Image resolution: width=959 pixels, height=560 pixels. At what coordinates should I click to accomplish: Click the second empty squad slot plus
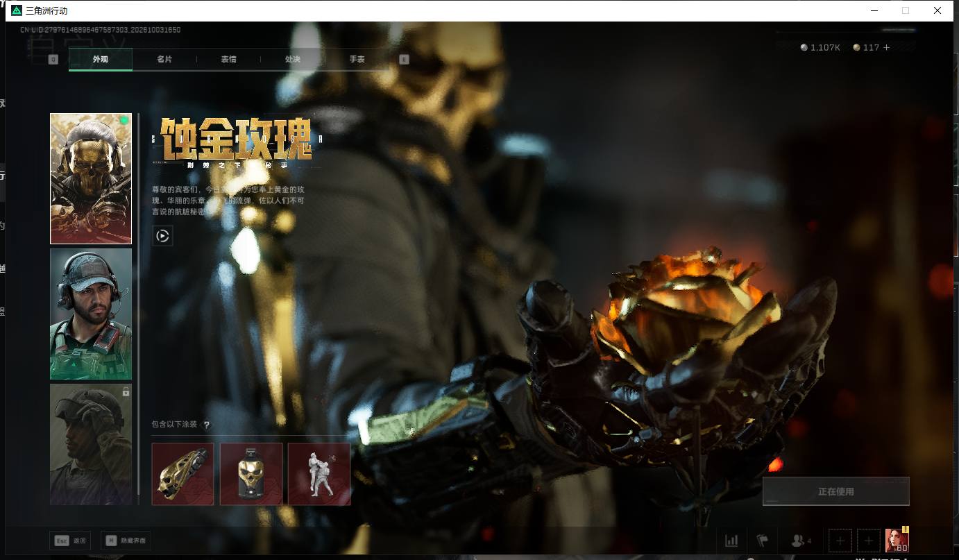pyautogui.click(x=869, y=541)
